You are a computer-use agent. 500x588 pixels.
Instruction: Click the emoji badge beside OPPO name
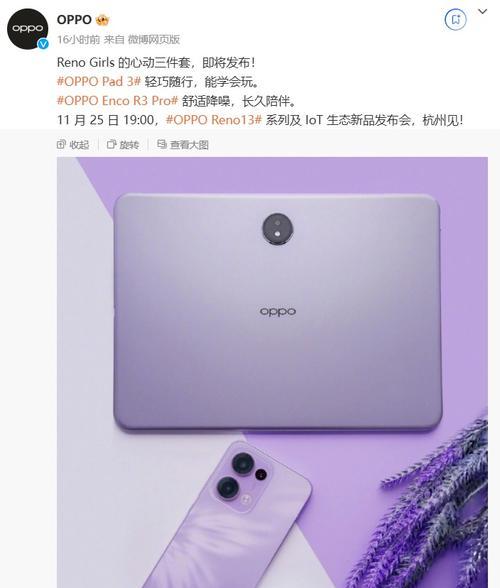pyautogui.click(x=102, y=20)
